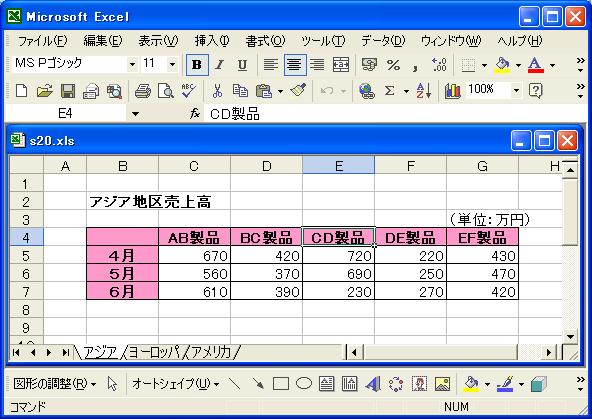Click the AutoSum sigma icon
The height and width of the screenshot is (419, 592).
tap(389, 91)
